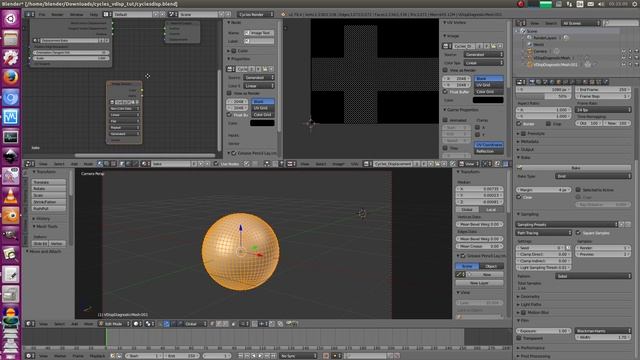640x360 pixels.
Task: Toggle the Clear checkbox under Bake
Action: coord(519,197)
